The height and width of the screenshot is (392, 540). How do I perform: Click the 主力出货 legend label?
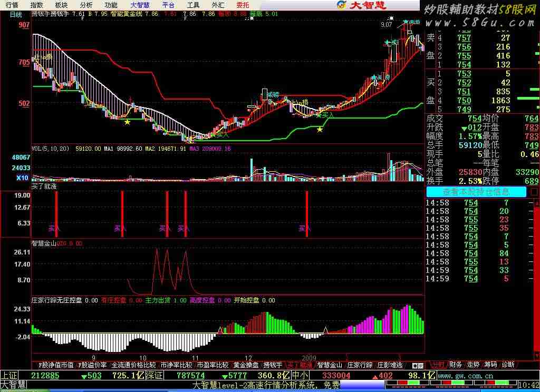point(158,300)
